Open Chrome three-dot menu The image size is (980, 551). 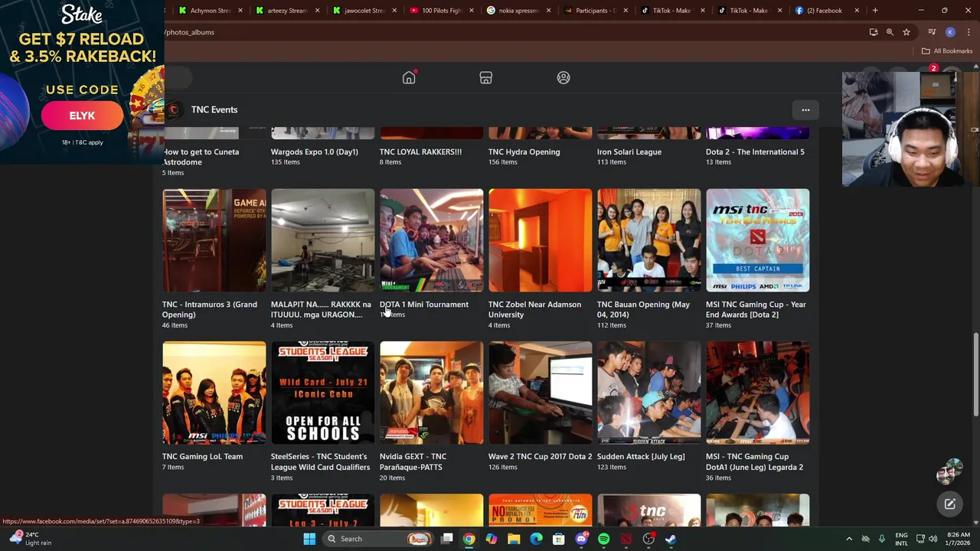[x=967, y=32]
